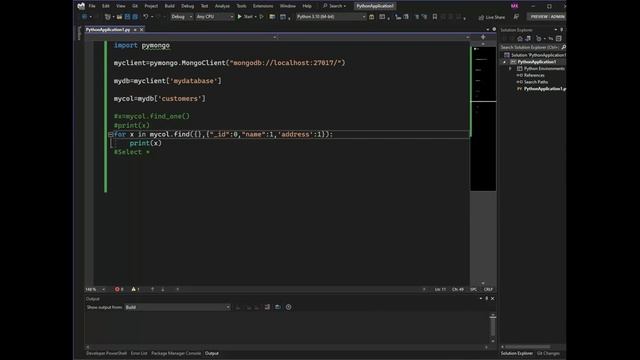Image resolution: width=640 pixels, height=360 pixels.
Task: Click the Live Share button
Action: 492,17
